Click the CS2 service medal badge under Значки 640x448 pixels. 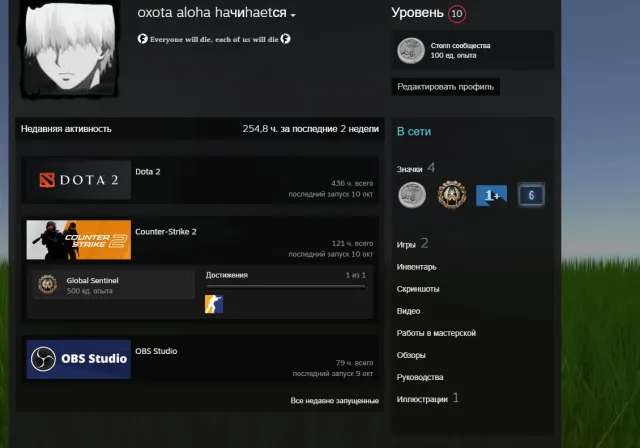click(452, 195)
